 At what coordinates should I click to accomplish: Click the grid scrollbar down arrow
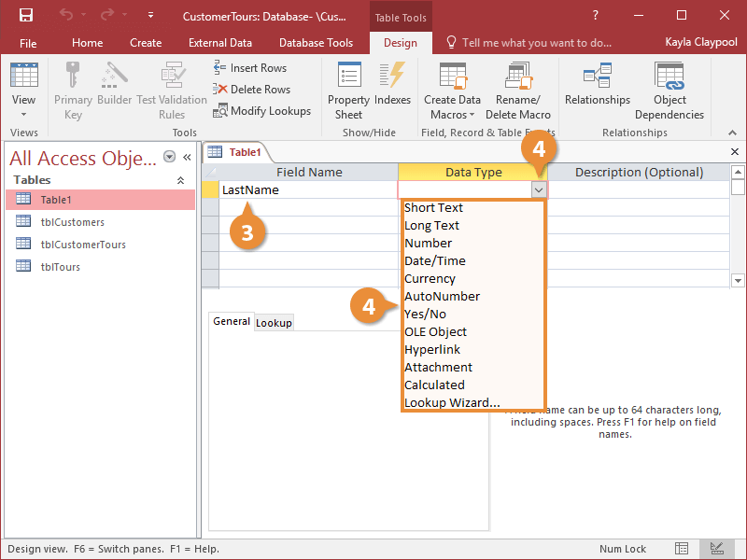pos(738,281)
